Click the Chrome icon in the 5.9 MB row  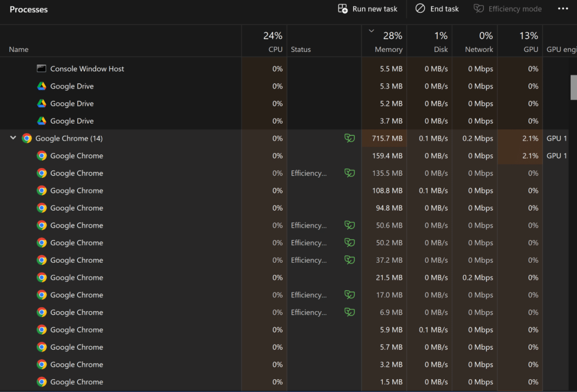(x=42, y=329)
